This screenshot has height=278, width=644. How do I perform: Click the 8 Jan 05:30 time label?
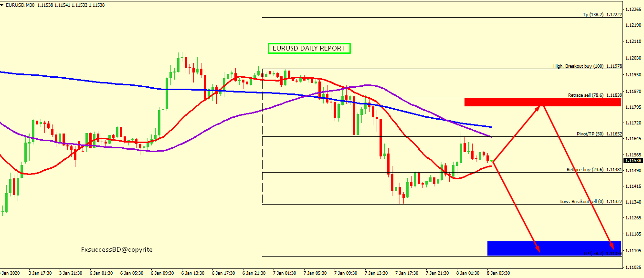tap(498, 273)
